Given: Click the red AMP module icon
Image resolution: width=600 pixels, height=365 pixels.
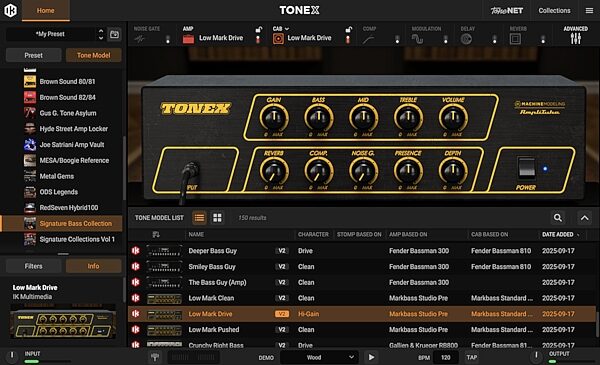Looking at the screenshot, I should pos(188,39).
